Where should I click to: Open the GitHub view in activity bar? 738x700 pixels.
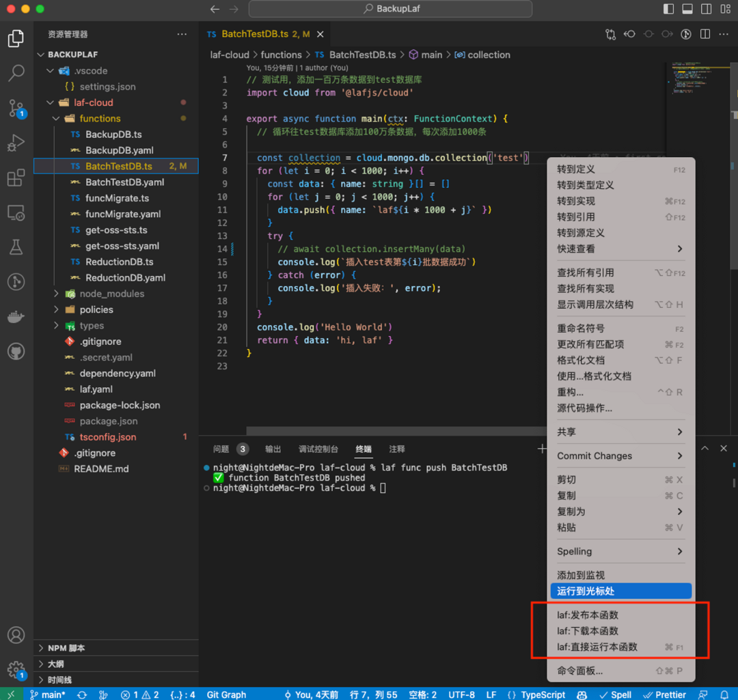[16, 352]
